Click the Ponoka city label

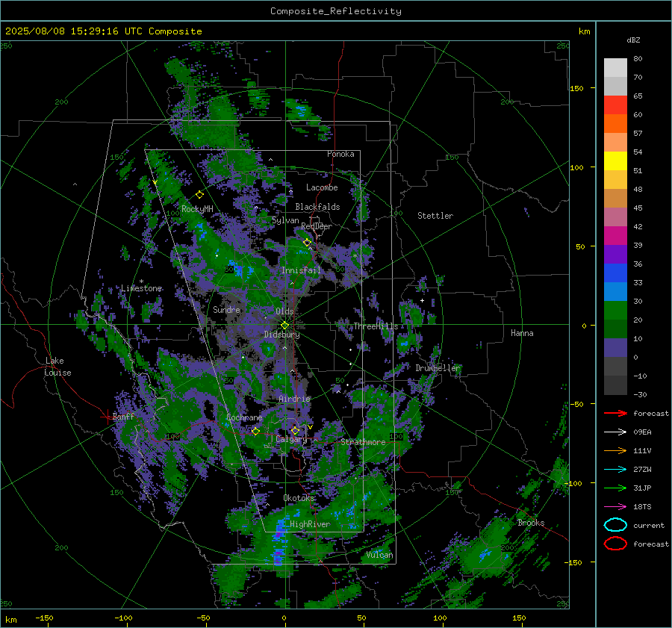340,154
